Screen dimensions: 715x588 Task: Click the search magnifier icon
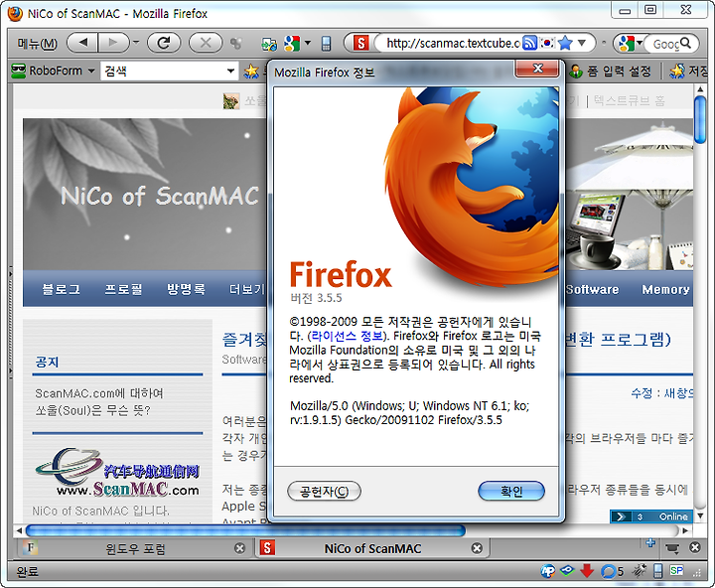point(685,44)
